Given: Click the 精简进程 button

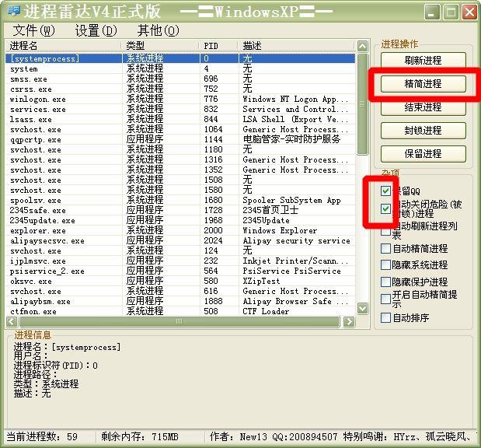Looking at the screenshot, I should click(x=423, y=83).
